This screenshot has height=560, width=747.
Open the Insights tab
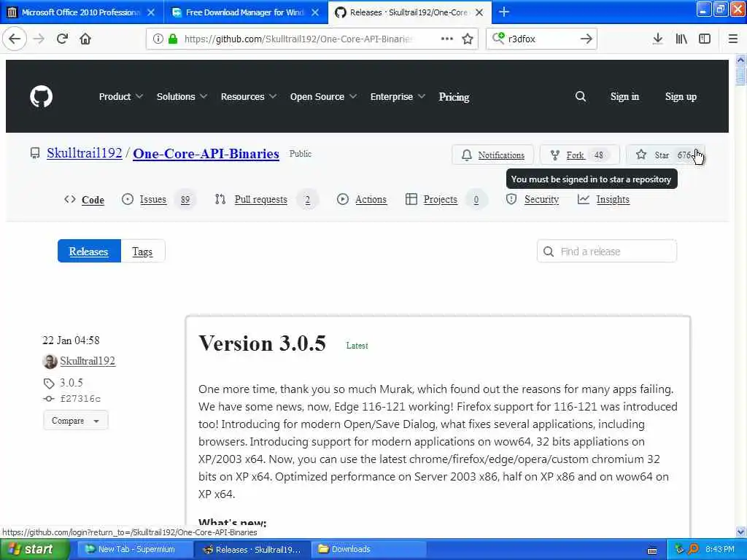(x=603, y=200)
